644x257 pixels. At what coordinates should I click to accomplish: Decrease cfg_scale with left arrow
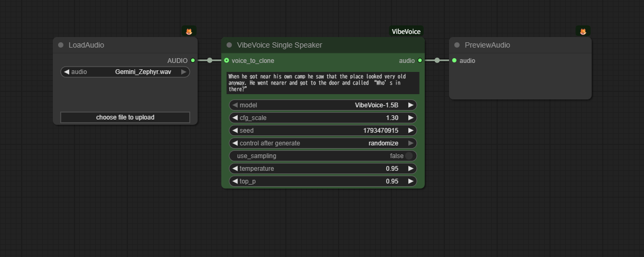[x=235, y=118]
